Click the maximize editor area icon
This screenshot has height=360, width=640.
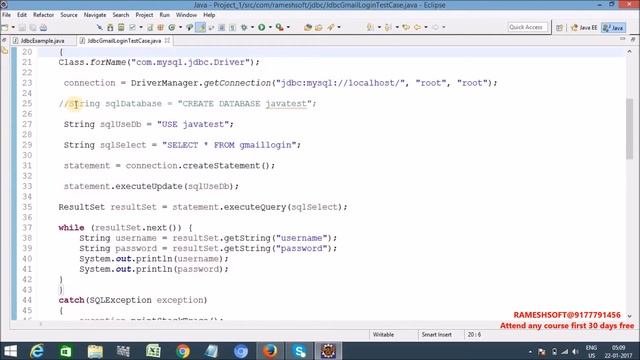pos(632,39)
